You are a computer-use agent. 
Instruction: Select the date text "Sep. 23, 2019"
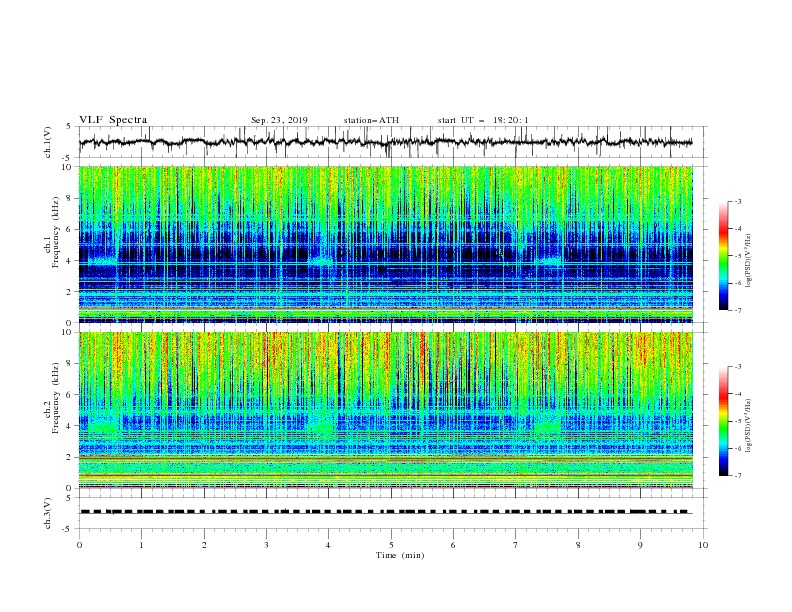(279, 120)
